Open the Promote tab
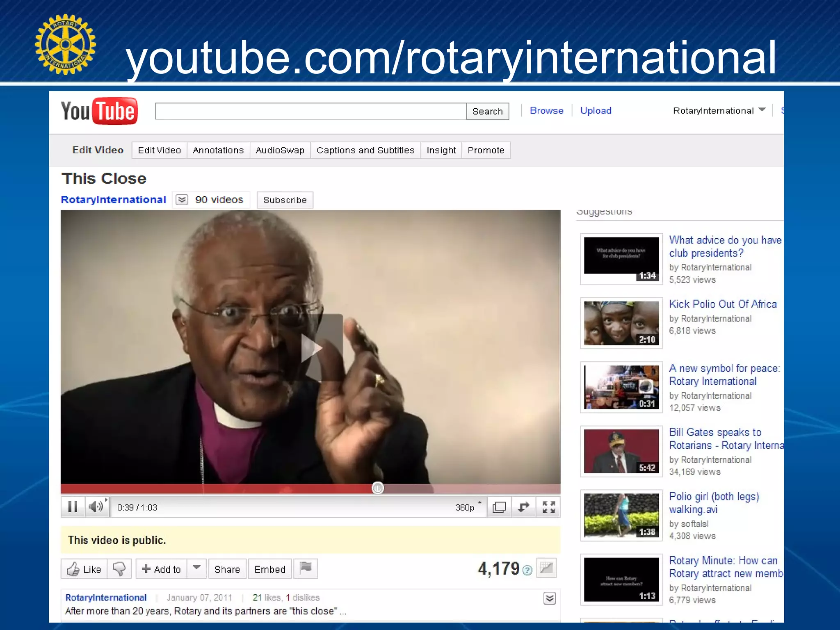Screen dimensions: 840x630 pyautogui.click(x=486, y=150)
